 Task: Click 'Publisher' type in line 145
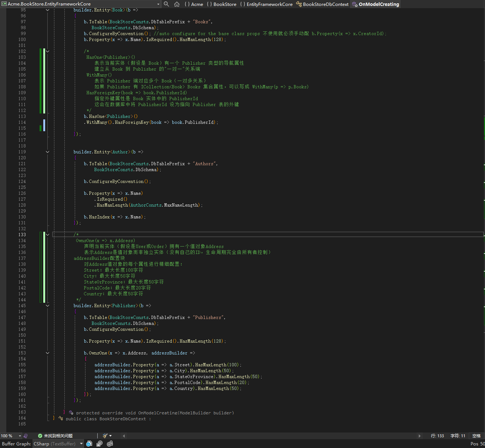(x=124, y=306)
